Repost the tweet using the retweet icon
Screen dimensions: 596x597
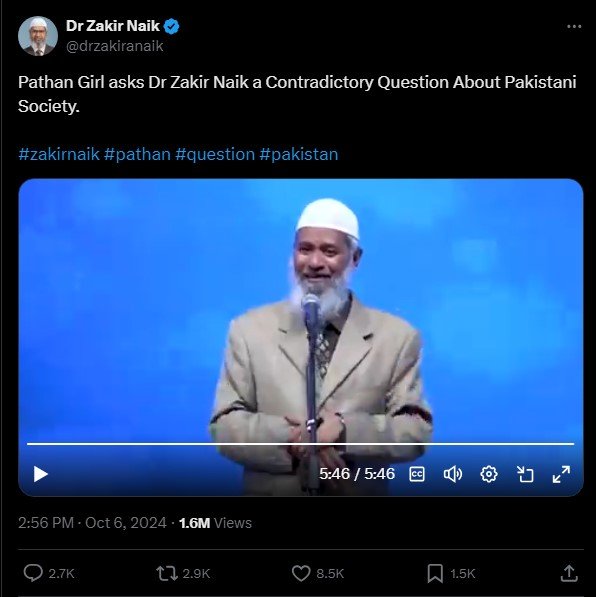[167, 573]
